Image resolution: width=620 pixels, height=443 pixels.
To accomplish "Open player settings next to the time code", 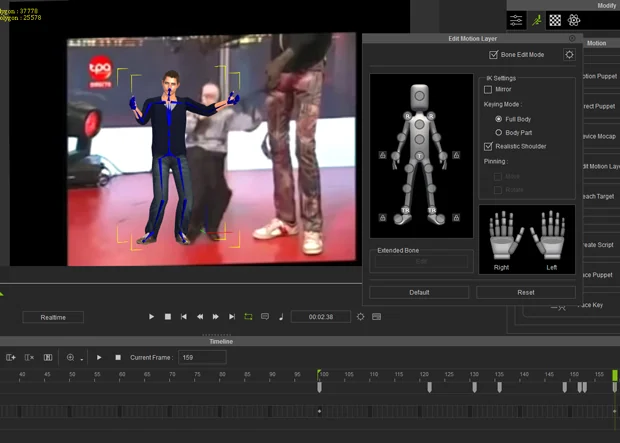I will 360,317.
